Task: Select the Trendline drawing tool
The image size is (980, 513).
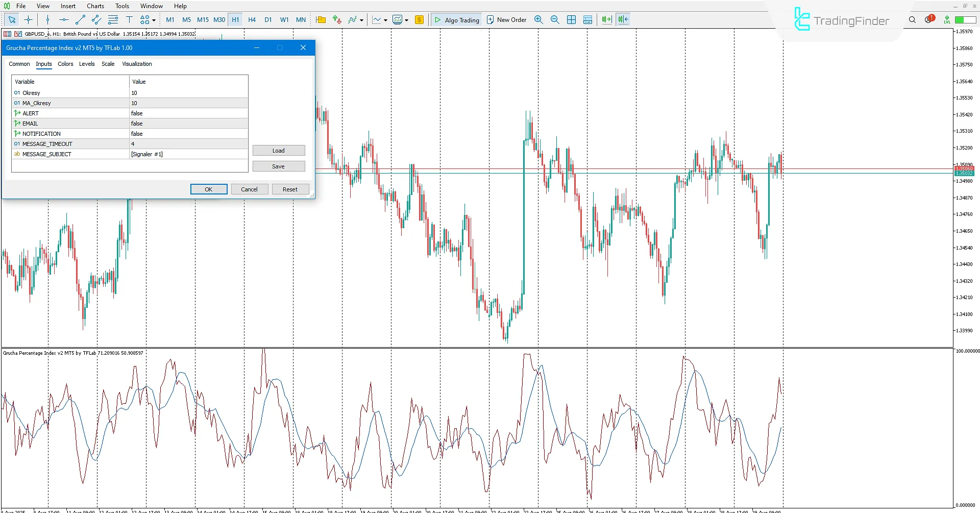Action: click(x=80, y=19)
